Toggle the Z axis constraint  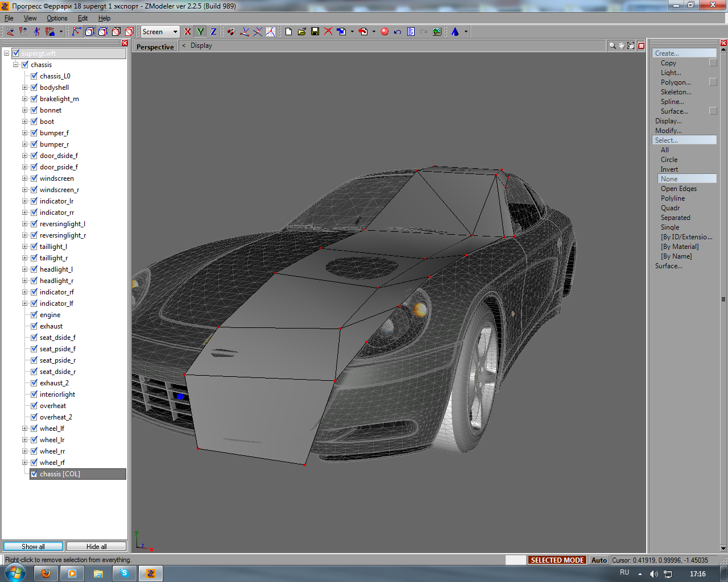[213, 32]
